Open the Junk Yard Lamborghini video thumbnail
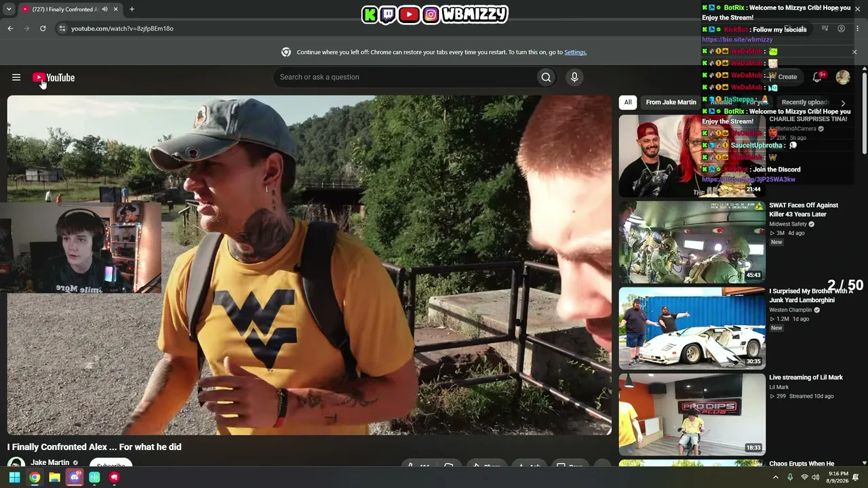868x488 pixels. coord(692,328)
